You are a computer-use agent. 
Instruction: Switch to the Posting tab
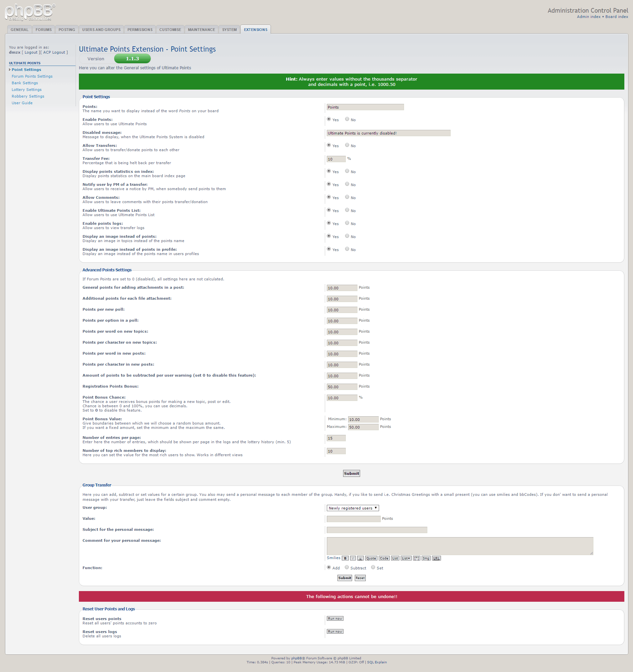point(67,29)
